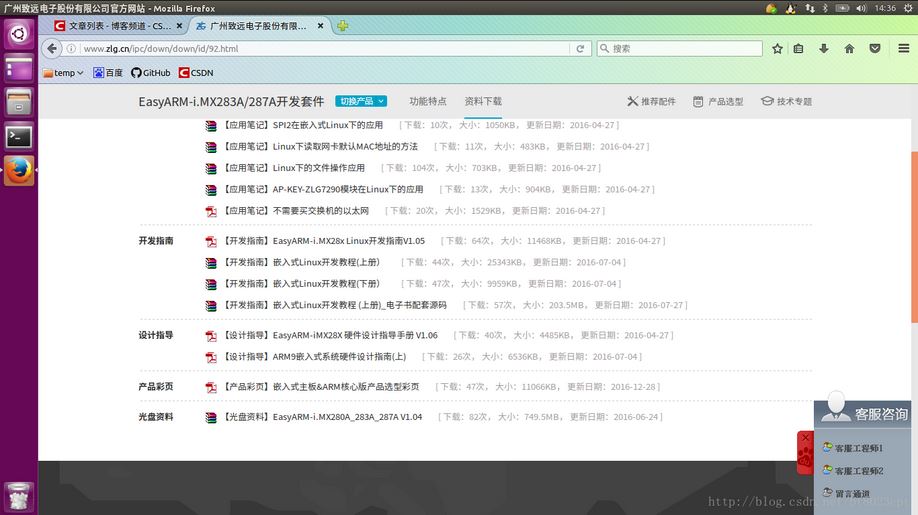This screenshot has height=515, width=918.
Task: Switch to 功能特点 tab
Action: (x=428, y=101)
